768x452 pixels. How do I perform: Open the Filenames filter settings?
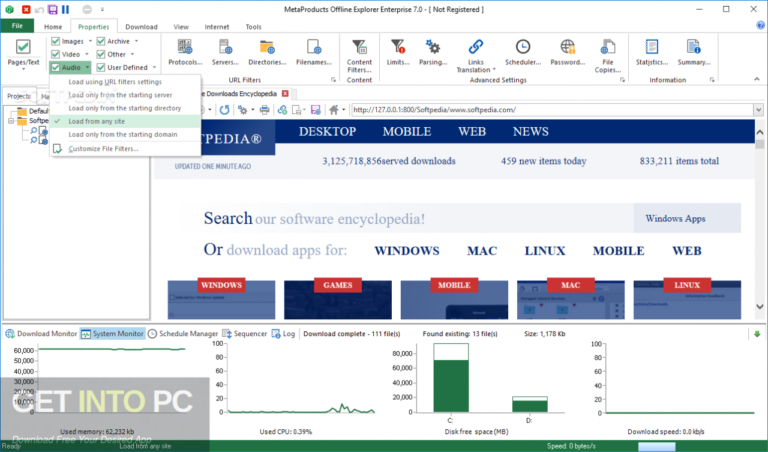pyautogui.click(x=313, y=52)
